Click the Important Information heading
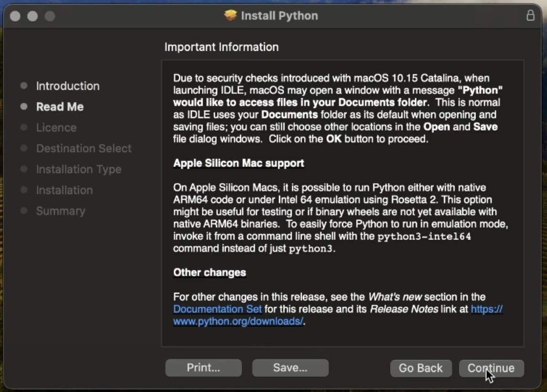The width and height of the screenshot is (547, 392). pyautogui.click(x=221, y=47)
